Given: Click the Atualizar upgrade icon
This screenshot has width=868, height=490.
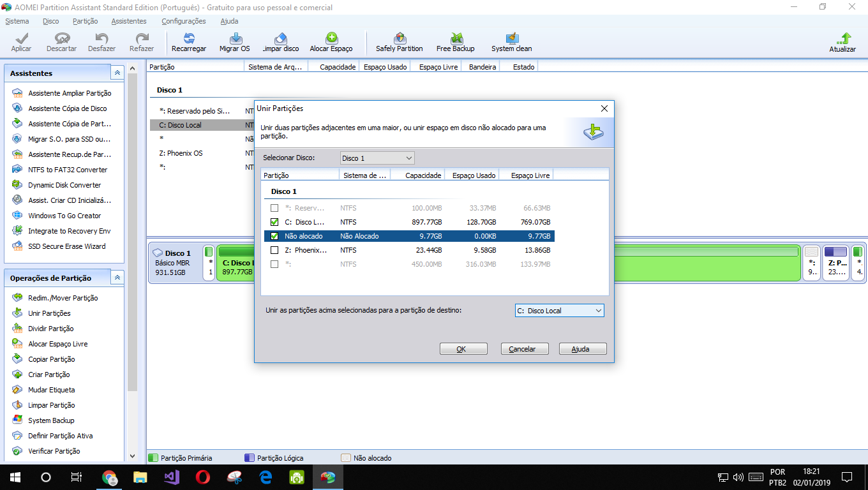Looking at the screenshot, I should click(x=842, y=43).
